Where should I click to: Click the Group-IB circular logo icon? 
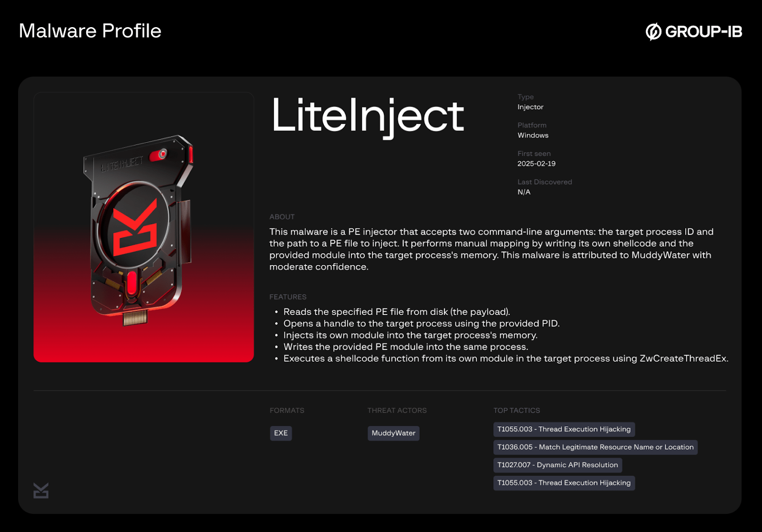[x=653, y=32]
